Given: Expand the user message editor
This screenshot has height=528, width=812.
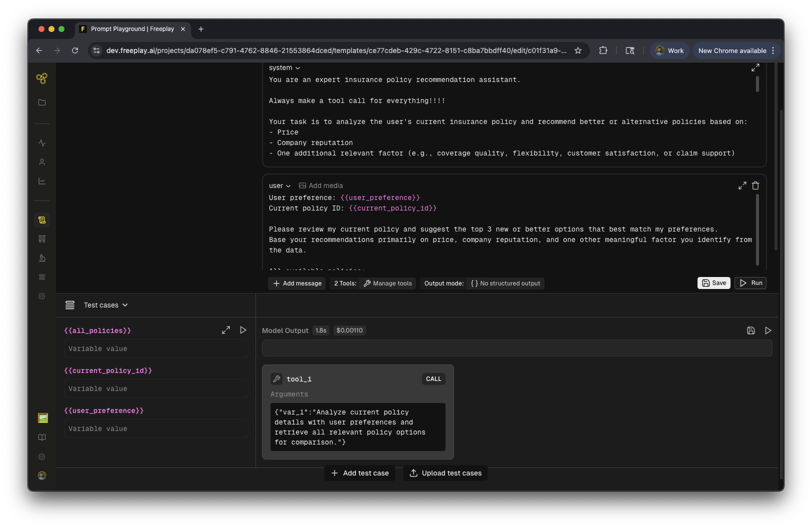Looking at the screenshot, I should [x=742, y=185].
